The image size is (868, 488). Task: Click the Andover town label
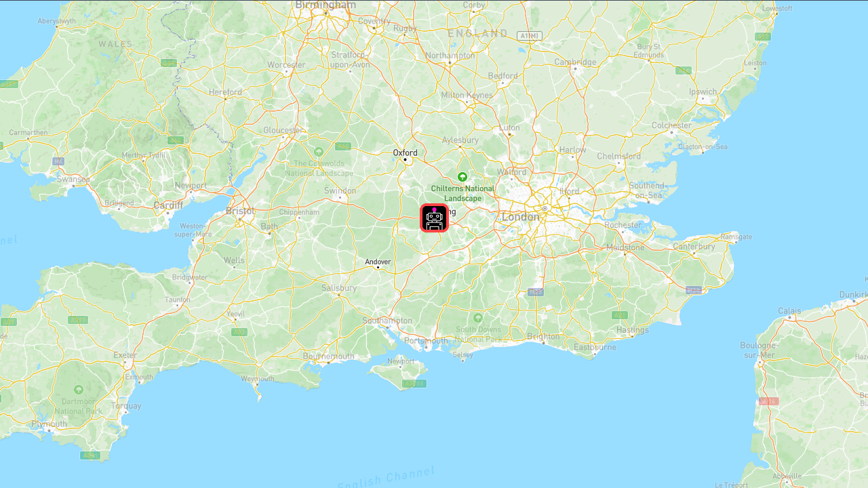(x=378, y=262)
